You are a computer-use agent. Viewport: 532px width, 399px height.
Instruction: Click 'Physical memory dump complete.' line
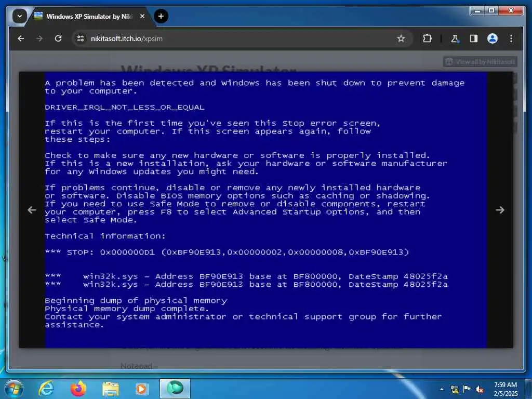click(x=127, y=309)
